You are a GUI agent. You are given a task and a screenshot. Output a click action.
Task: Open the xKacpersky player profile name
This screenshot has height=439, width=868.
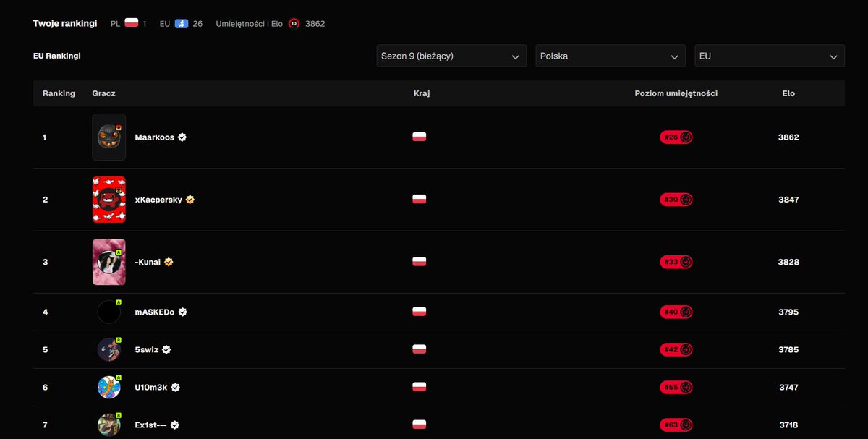(158, 200)
